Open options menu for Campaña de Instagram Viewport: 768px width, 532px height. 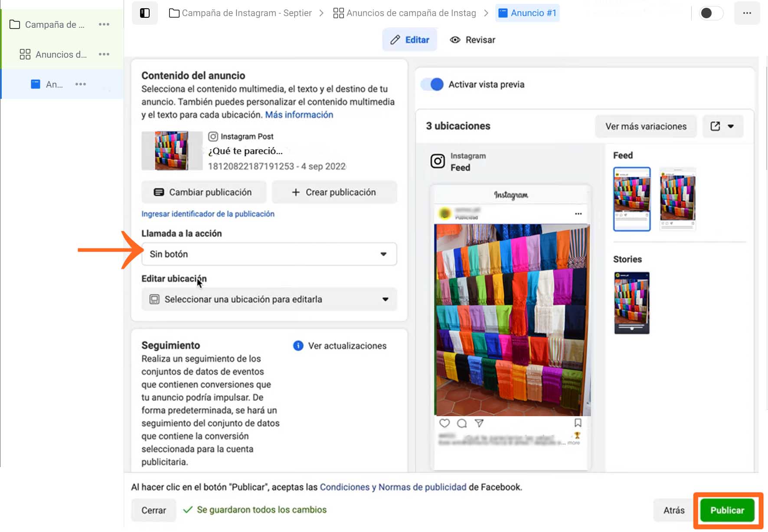(x=104, y=24)
